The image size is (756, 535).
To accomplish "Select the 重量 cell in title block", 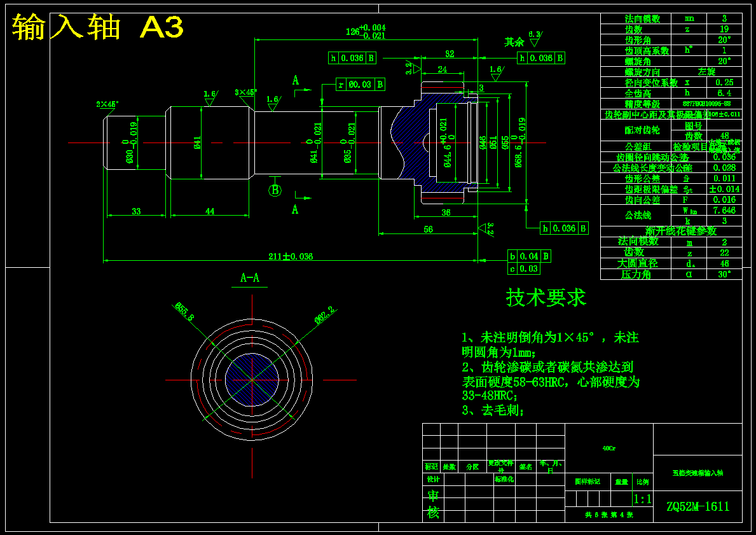I will tap(622, 482).
